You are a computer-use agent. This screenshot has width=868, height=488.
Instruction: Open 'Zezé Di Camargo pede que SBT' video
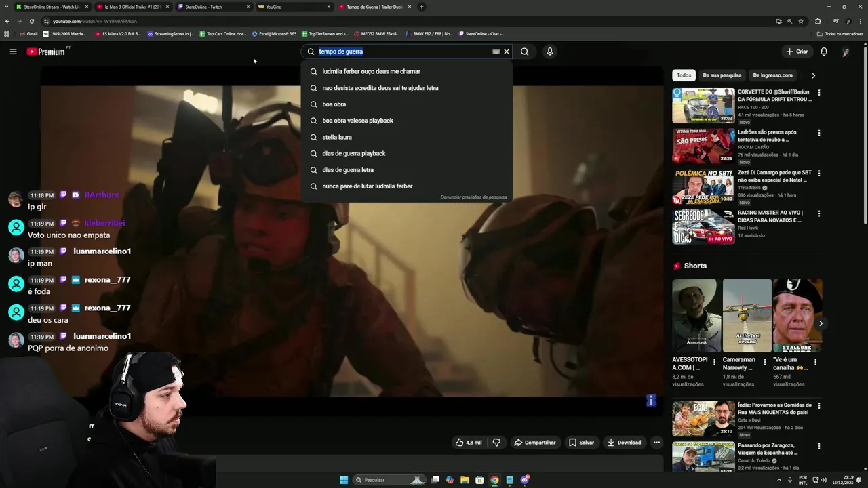[x=703, y=186]
